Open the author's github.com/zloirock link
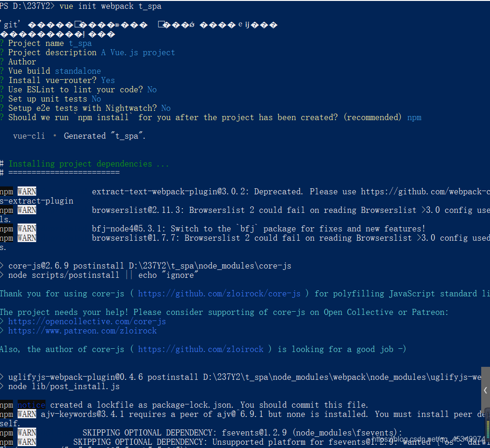This screenshot has height=448, width=490. coord(200,349)
